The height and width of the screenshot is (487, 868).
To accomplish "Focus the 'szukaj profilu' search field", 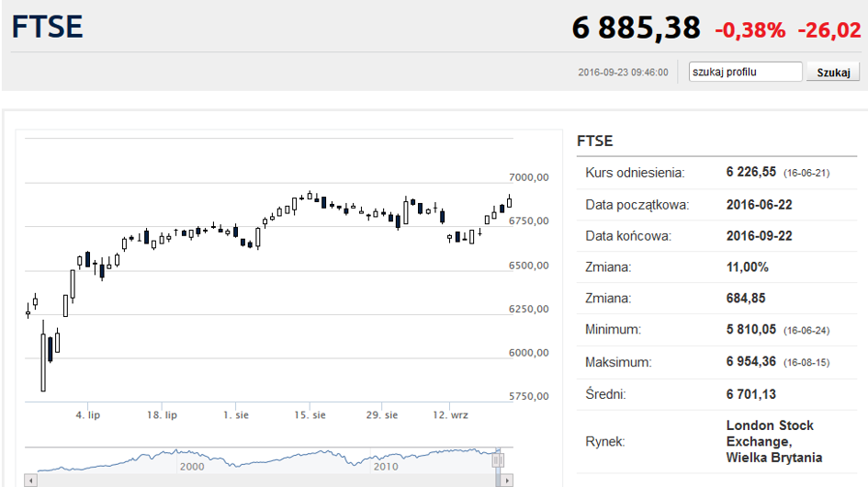I will [x=745, y=72].
